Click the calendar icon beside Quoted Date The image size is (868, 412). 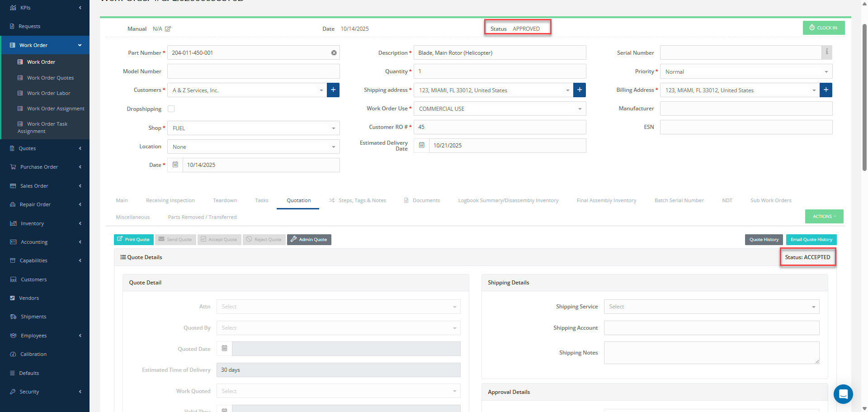224,349
